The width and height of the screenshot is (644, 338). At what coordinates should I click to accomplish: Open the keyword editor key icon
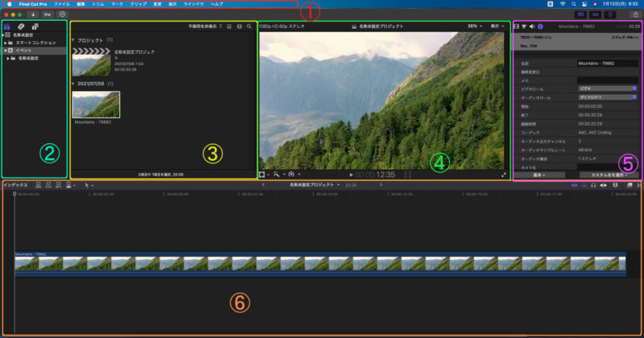click(47, 14)
